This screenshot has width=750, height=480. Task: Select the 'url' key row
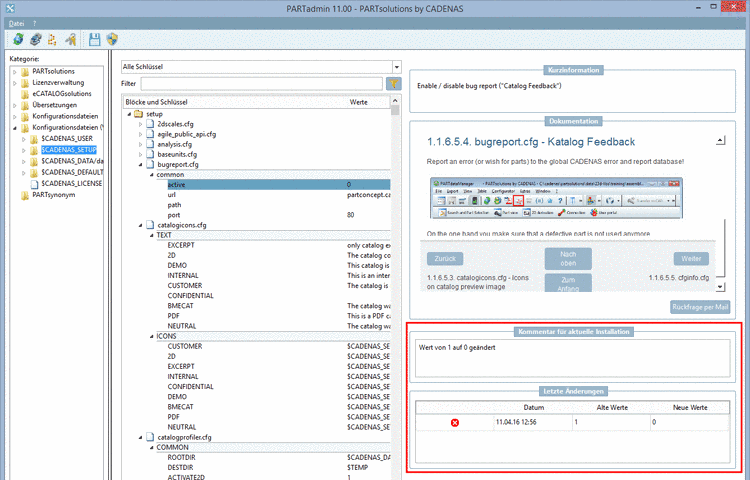pyautogui.click(x=278, y=195)
